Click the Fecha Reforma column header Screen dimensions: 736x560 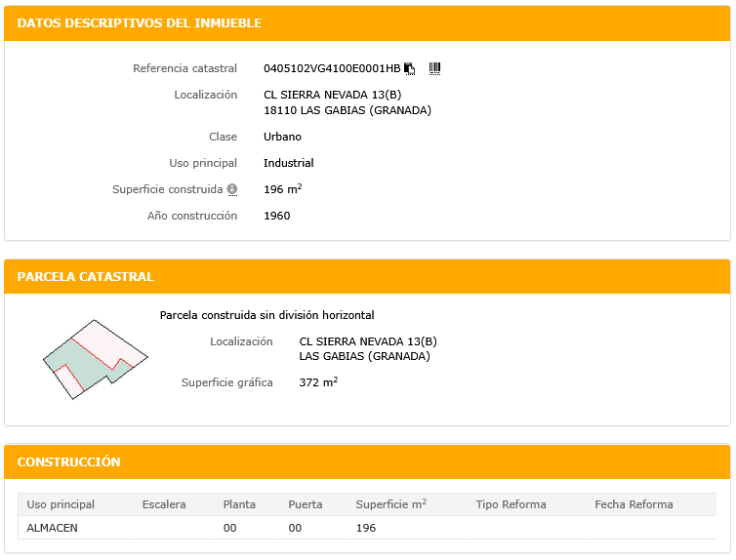point(634,504)
